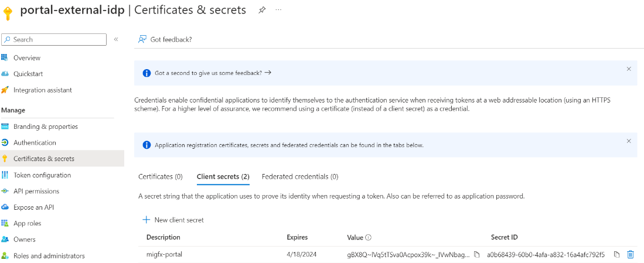Click the API permissions icon
The height and width of the screenshot is (263, 644).
click(x=5, y=191)
